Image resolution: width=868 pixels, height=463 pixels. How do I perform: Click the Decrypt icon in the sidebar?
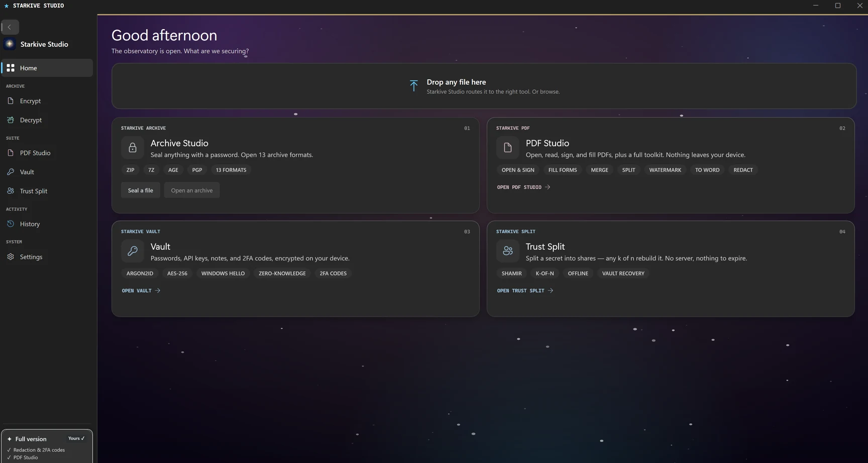point(11,120)
